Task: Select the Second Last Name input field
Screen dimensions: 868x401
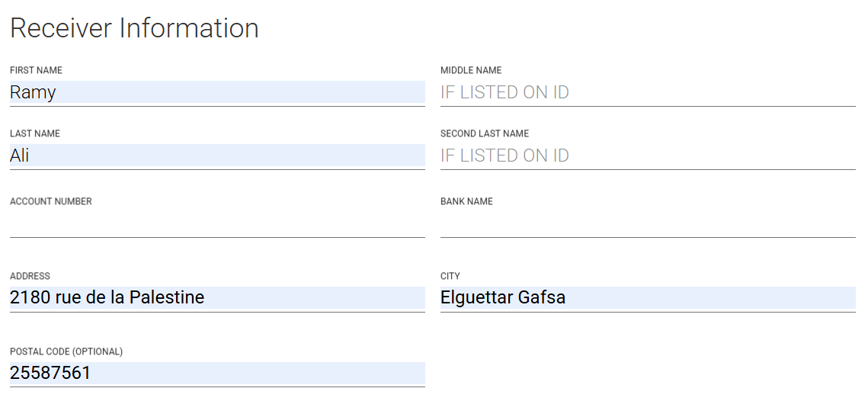Action: click(x=648, y=156)
